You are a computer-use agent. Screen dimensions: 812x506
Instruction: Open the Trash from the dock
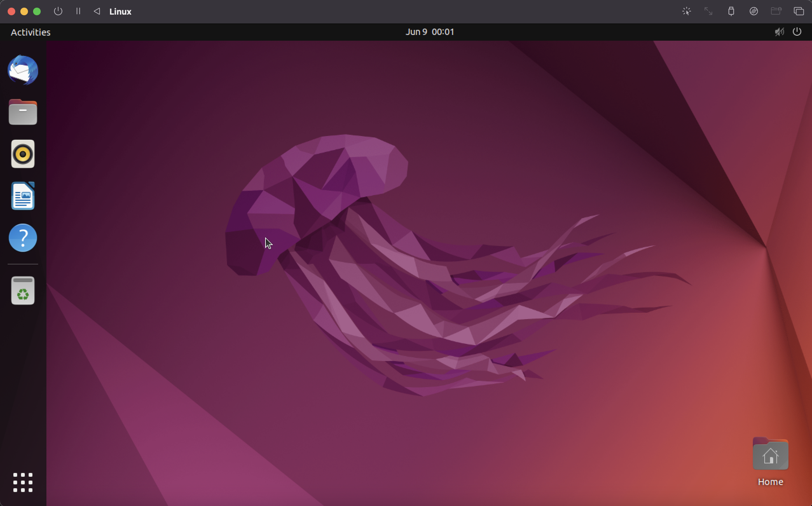point(23,291)
